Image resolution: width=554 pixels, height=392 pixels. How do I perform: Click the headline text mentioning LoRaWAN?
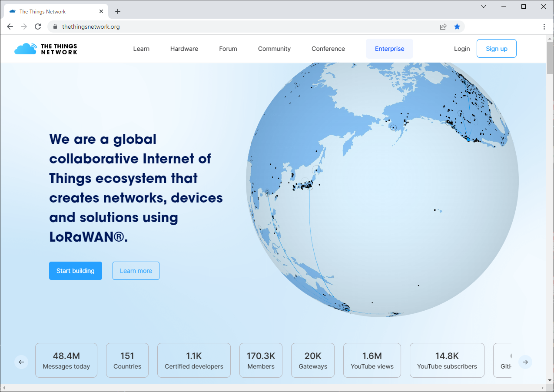pyautogui.click(x=136, y=188)
